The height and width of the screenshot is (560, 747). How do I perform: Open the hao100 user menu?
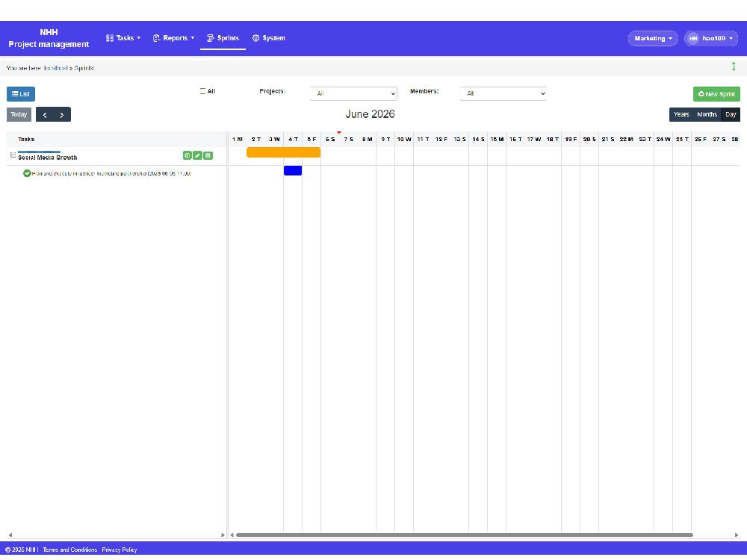point(711,39)
